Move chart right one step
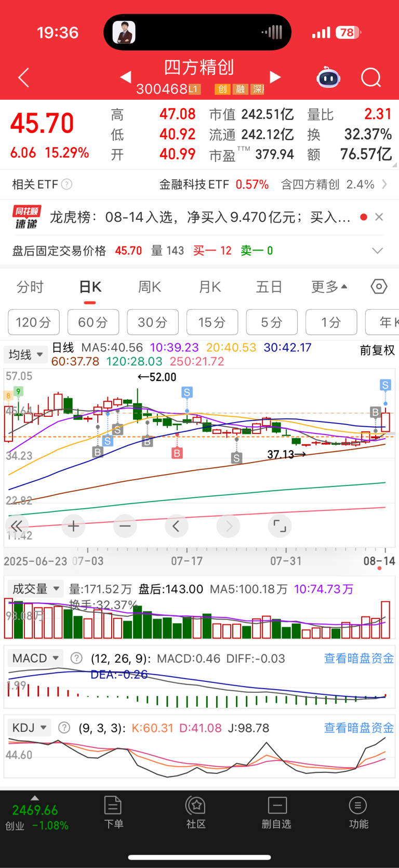The image size is (399, 868). (229, 527)
